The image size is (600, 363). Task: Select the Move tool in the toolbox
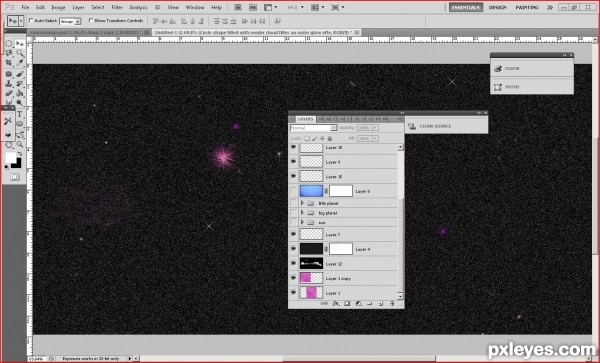tap(20, 44)
